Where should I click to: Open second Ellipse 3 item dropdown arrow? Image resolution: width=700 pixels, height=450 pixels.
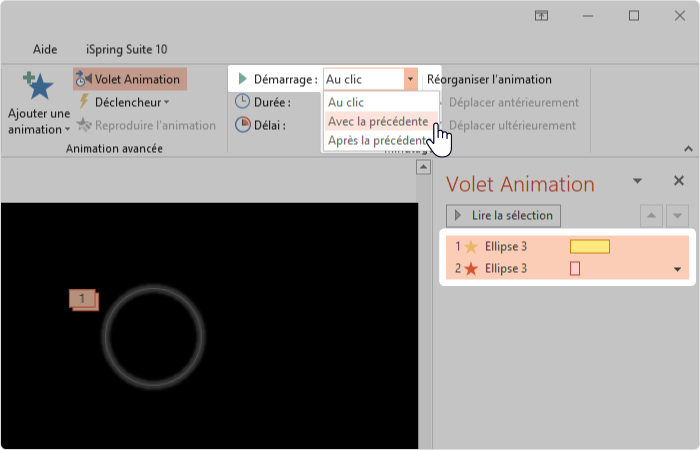(677, 269)
